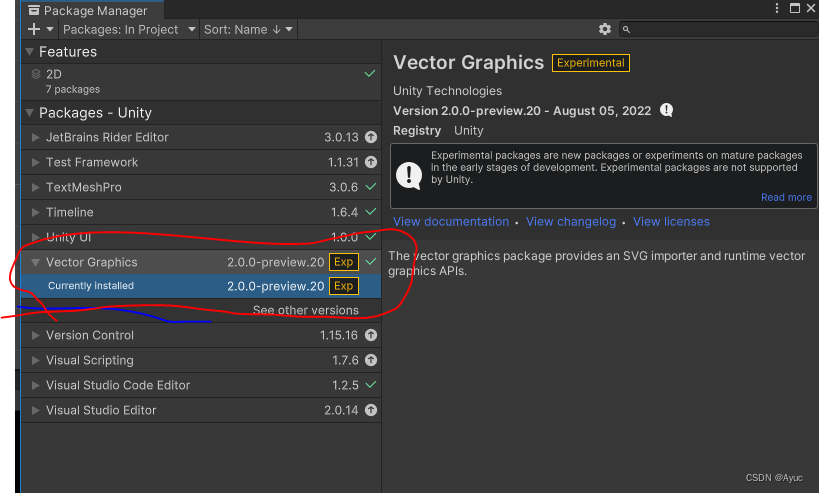Viewport: 819px width, 493px height.
Task: Open View changelog link
Action: (x=571, y=221)
